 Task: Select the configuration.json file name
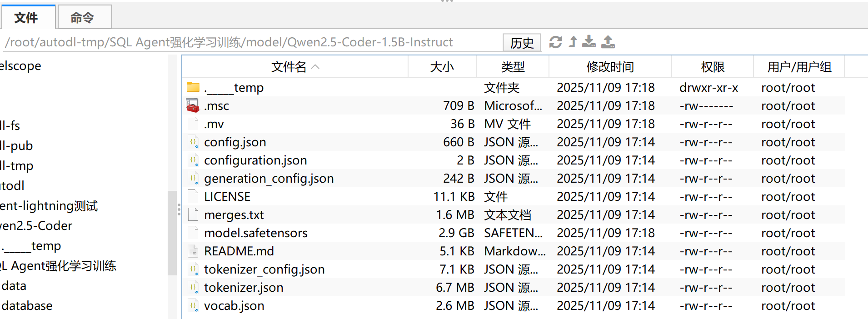tap(255, 160)
